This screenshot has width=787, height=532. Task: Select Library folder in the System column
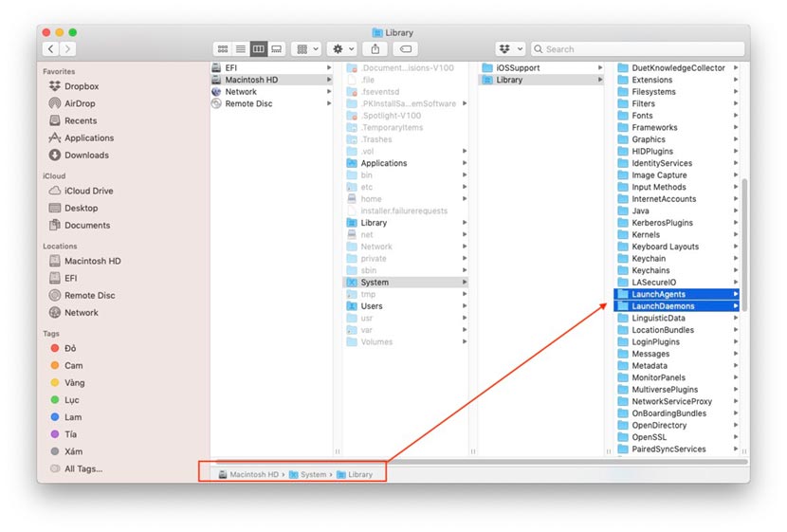pyautogui.click(x=541, y=80)
